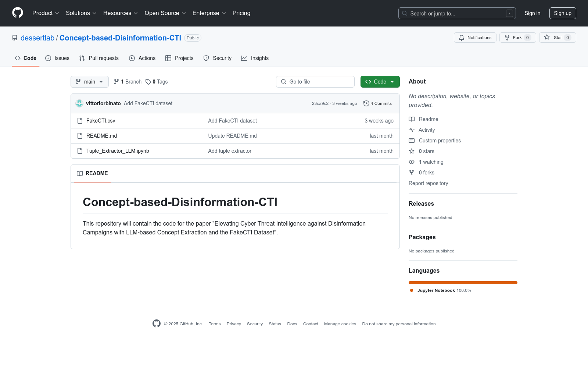Screen dimensions: 588x368
Task: Focus the Go to file input
Action: click(315, 82)
